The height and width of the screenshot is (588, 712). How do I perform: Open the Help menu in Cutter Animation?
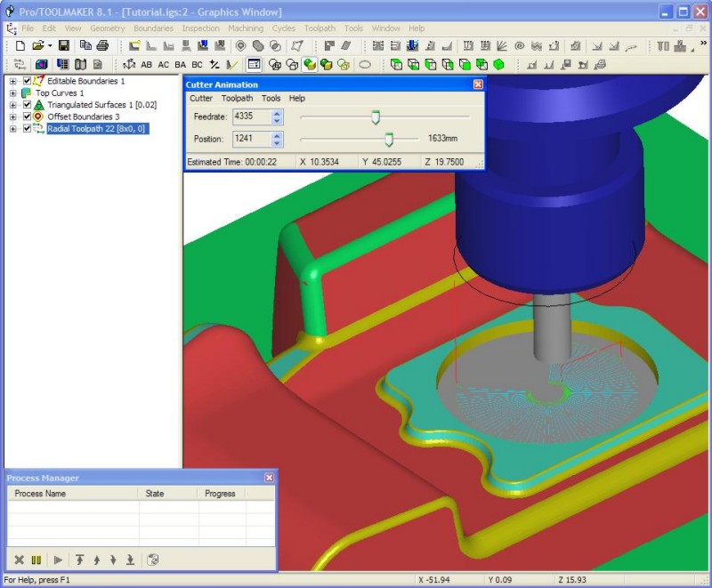coord(297,98)
